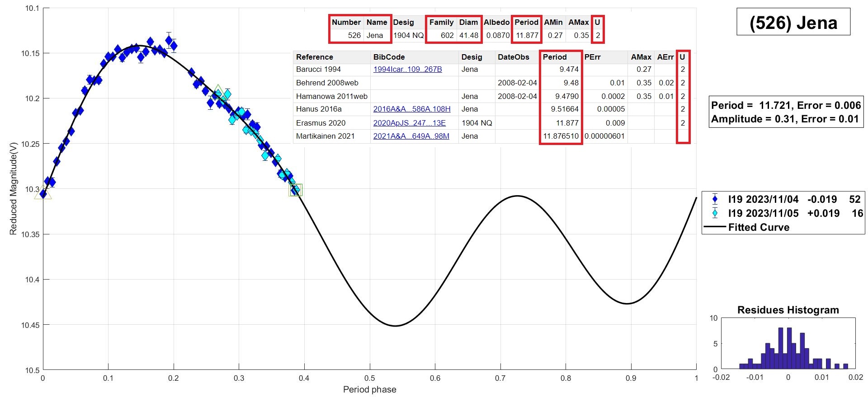
Task: Select the PErr value '0.00005'
Action: 611,109
